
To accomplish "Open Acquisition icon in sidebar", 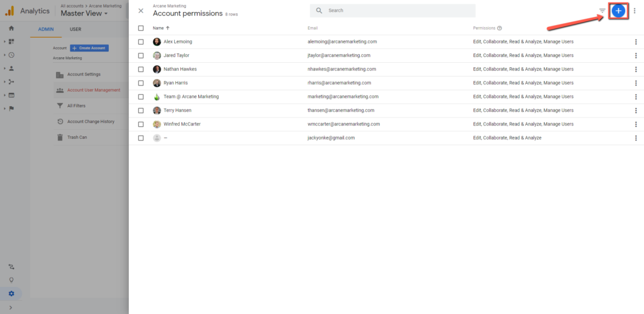I will coord(11,82).
